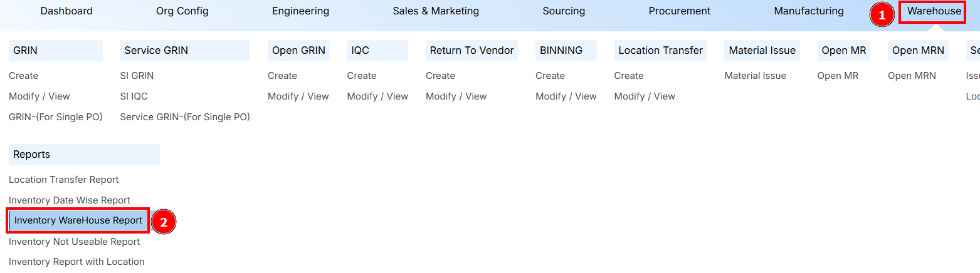Screen dimensions: 980x273
Task: Open the Open MRN link
Action: [x=912, y=76]
